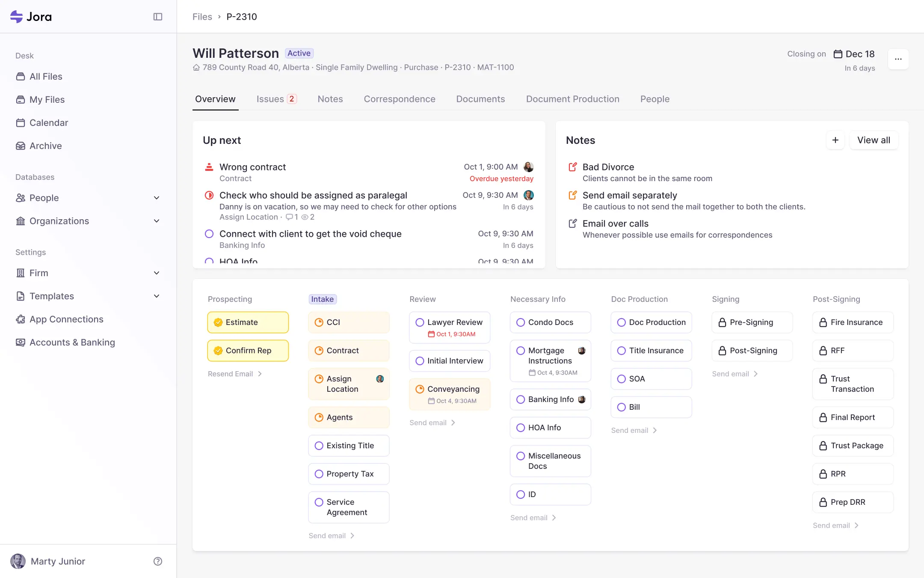The image size is (924, 578).
Task: Expand the Templates settings chevron
Action: point(157,296)
